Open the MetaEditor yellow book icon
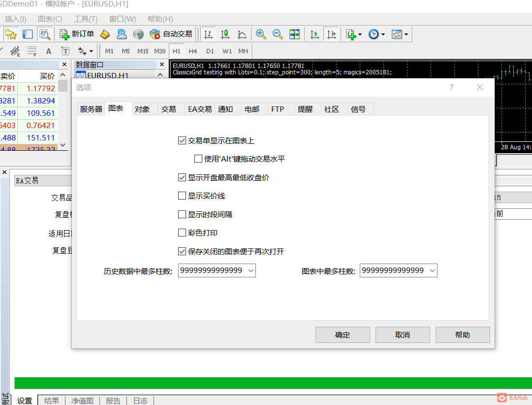Image resolution: width=532 pixels, height=405 pixels. [105, 34]
